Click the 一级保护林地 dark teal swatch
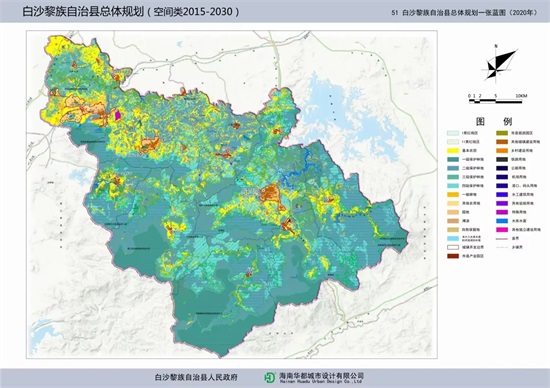 pyautogui.click(x=453, y=159)
